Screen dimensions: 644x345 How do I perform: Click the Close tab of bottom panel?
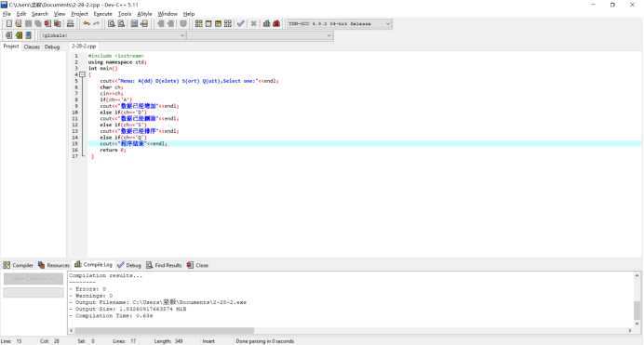(x=197, y=265)
